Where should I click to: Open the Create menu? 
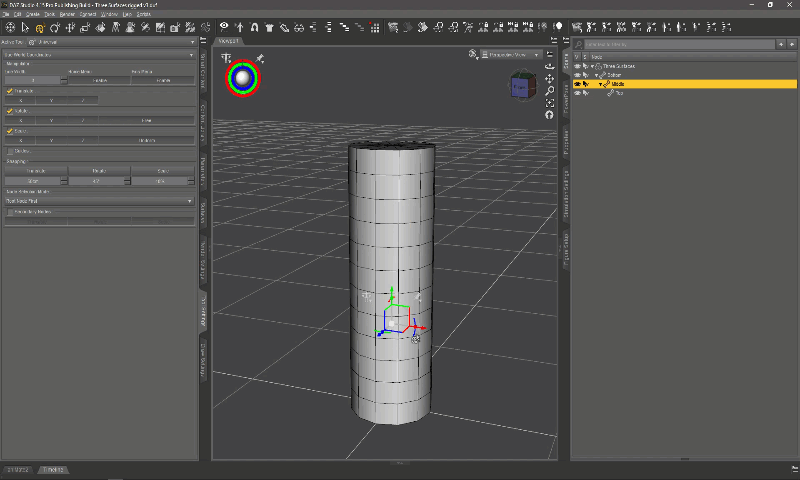(32, 14)
